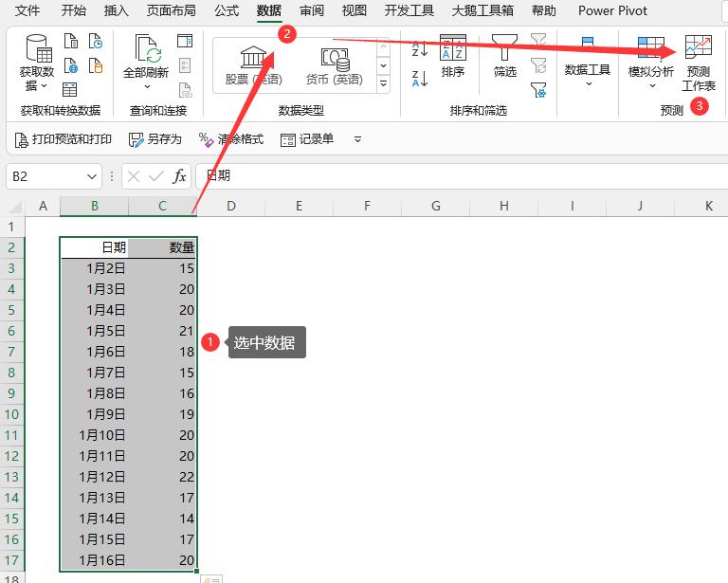Image resolution: width=728 pixels, height=583 pixels.
Task: Toggle the 筛选 filter funnel
Action: [504, 55]
